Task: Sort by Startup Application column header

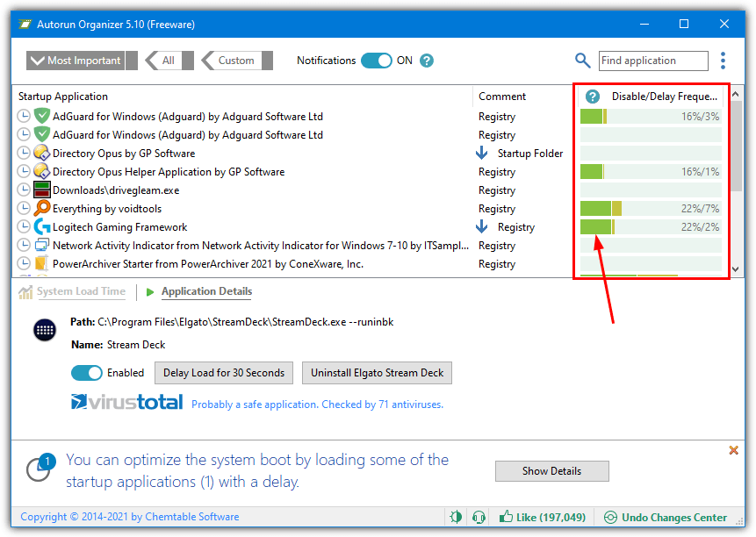Action: [x=242, y=97]
